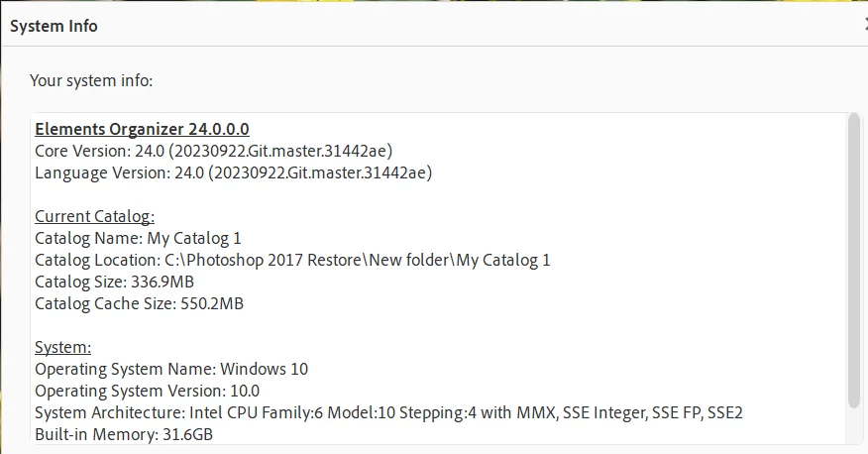Click 'Windows 10' in OS name
Viewport: 868px width, 454px height.
tap(264, 369)
